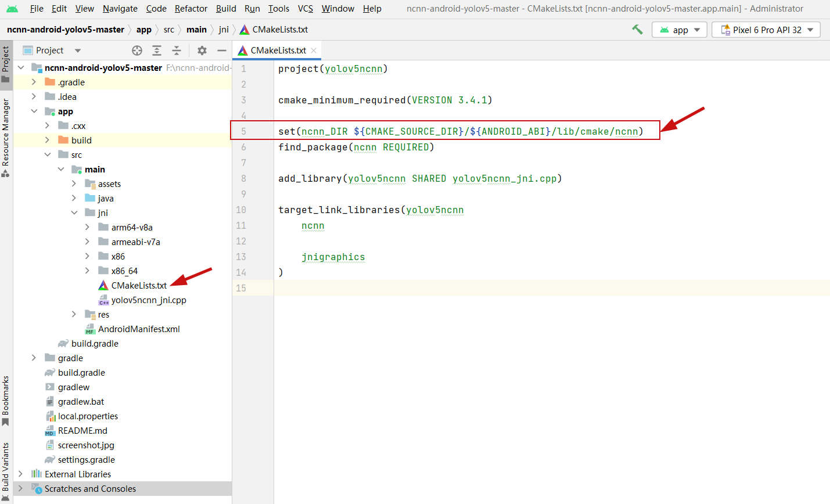Open the app run configuration dropdown
Screen dimensions: 830x504
680,30
